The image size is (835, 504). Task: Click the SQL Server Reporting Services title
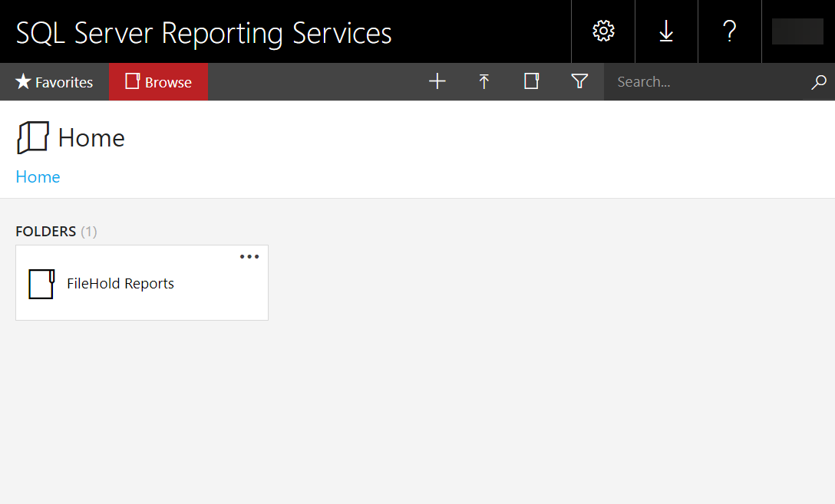point(204,32)
